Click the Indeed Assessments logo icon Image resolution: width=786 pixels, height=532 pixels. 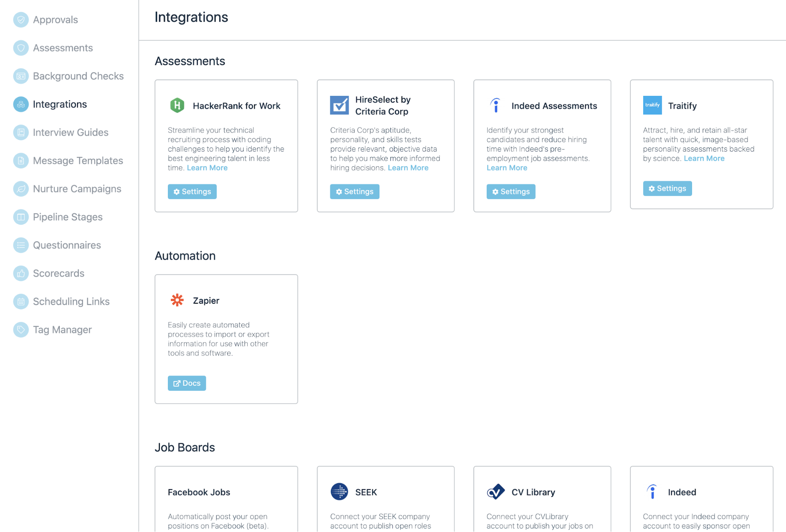click(495, 105)
